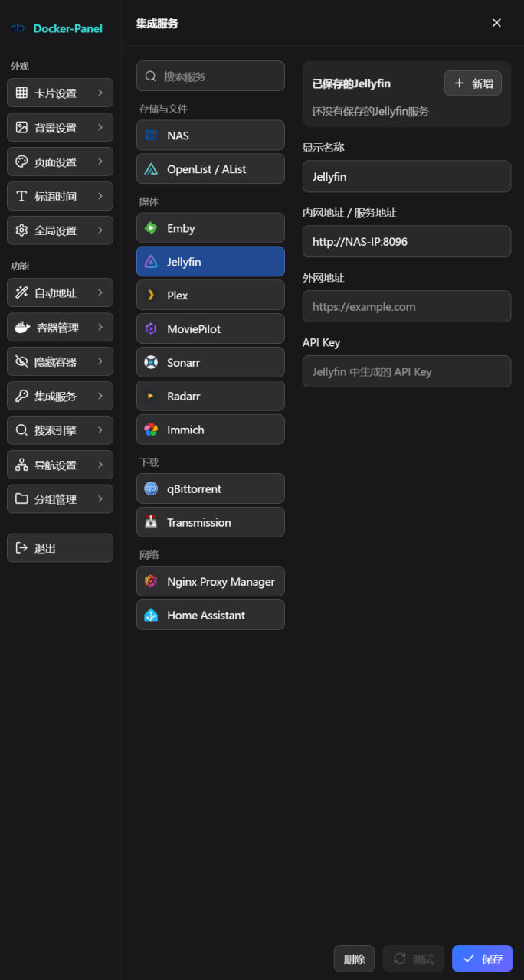Click the NAS service icon

click(151, 136)
